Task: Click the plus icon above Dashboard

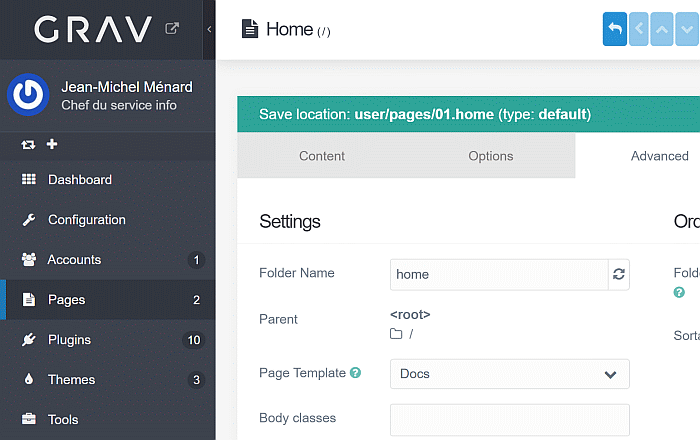Action: click(52, 145)
